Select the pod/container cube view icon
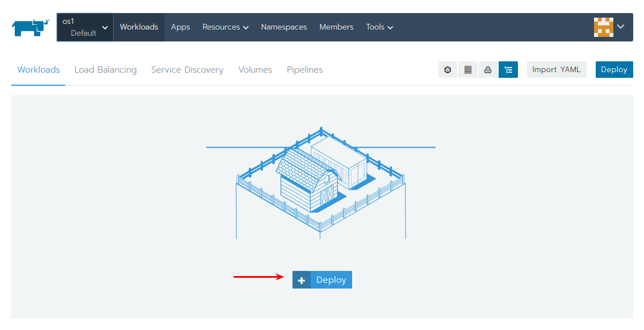Screen dimensions: 644x330 coord(448,69)
